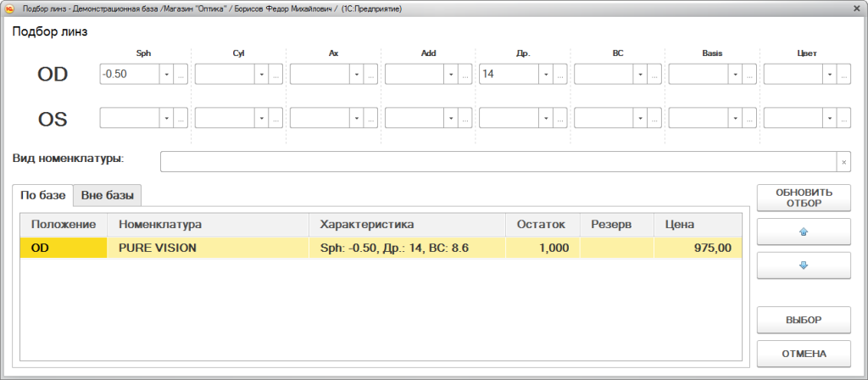868x380 pixels.
Task: Open the ellipsis picker for OD Др.
Action: [x=560, y=75]
